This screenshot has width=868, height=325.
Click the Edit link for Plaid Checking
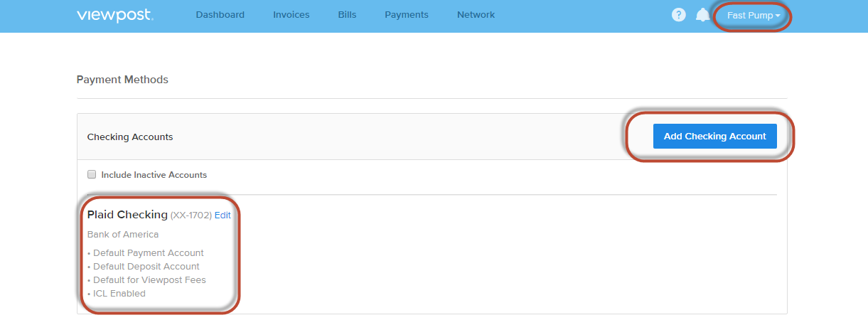(223, 215)
